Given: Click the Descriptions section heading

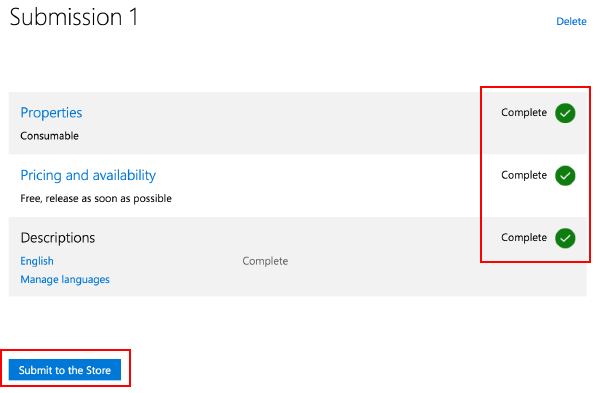Looking at the screenshot, I should point(58,238).
